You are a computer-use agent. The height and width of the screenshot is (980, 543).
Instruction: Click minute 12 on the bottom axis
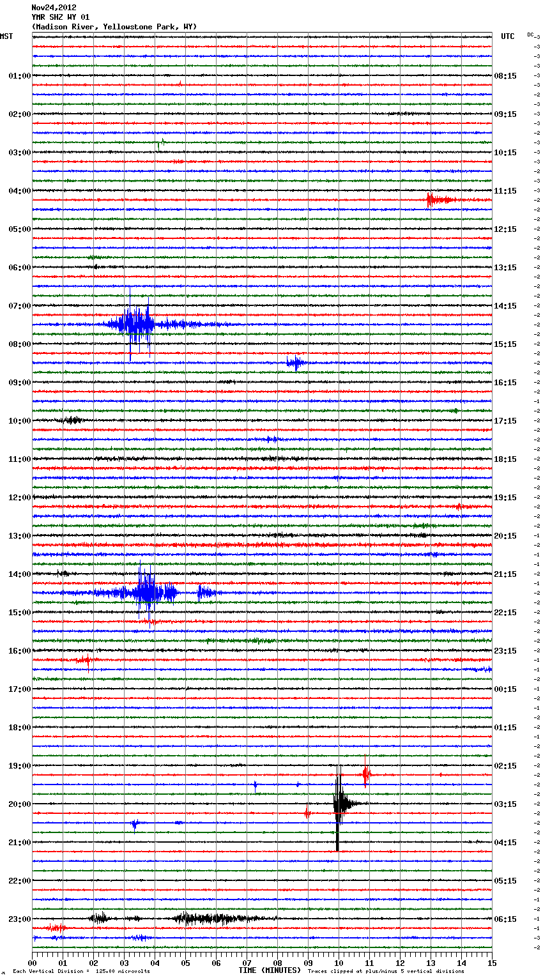[400, 963]
